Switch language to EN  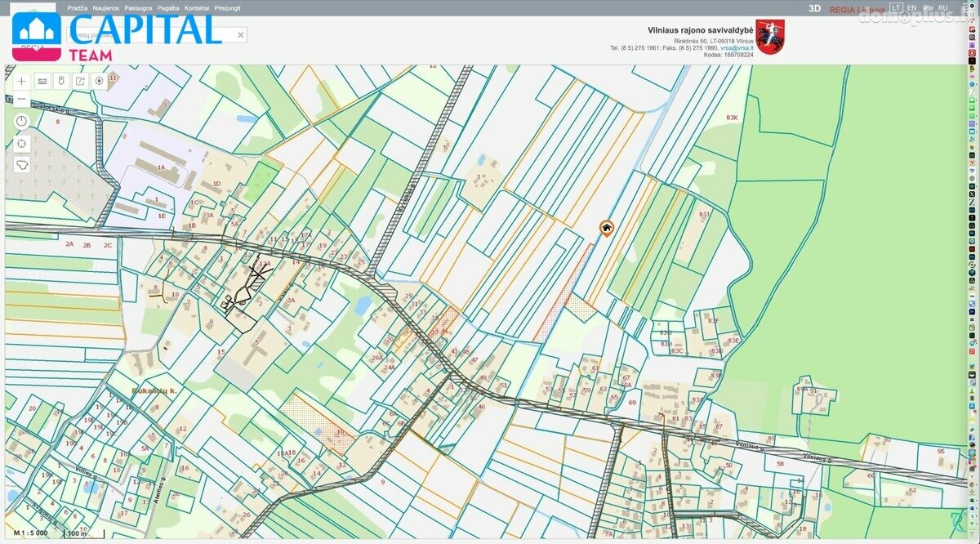(x=912, y=7)
